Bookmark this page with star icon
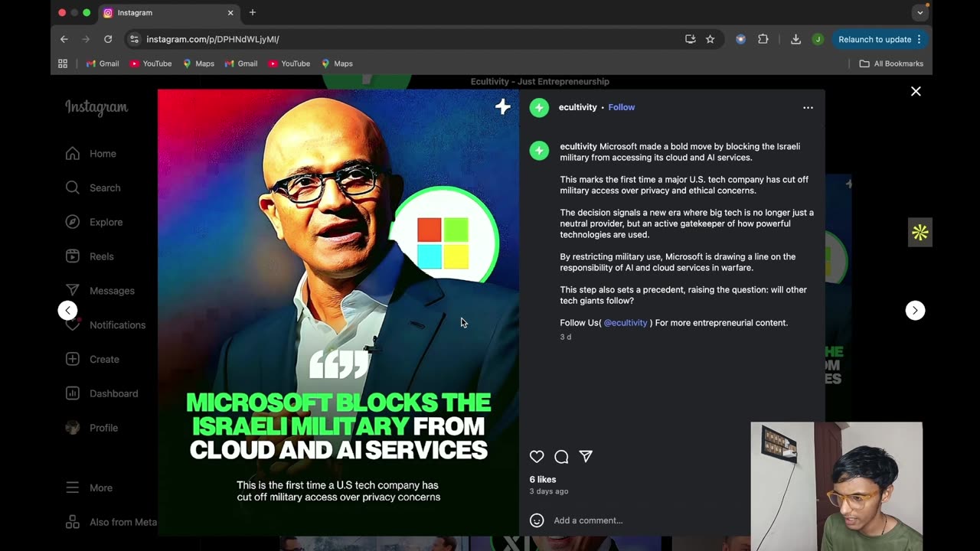This screenshot has height=551, width=980. click(710, 39)
